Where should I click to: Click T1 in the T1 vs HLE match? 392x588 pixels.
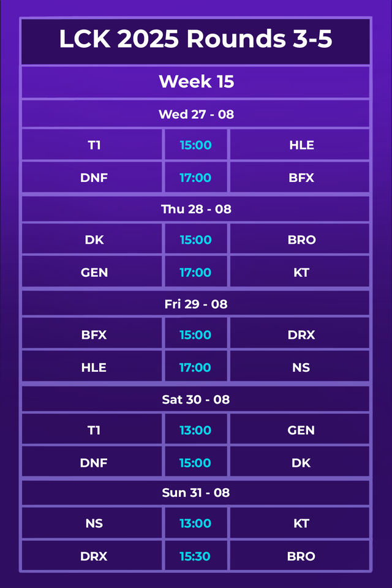[94, 145]
